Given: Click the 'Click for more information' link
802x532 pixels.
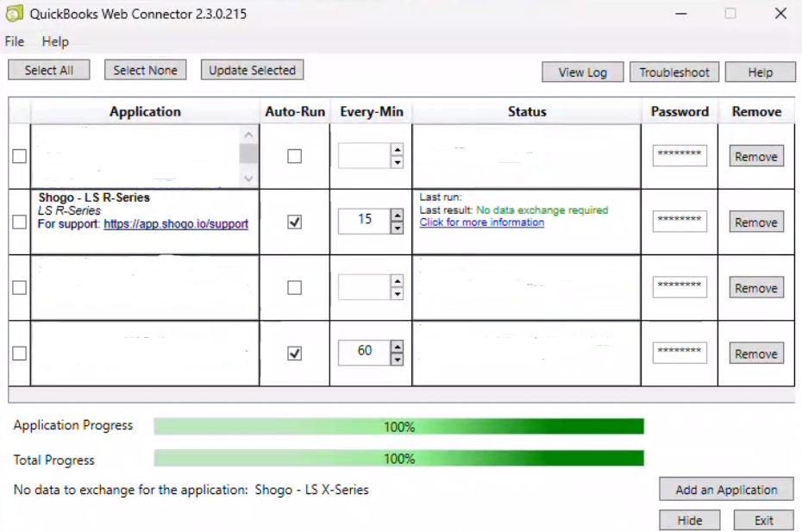Looking at the screenshot, I should point(482,222).
